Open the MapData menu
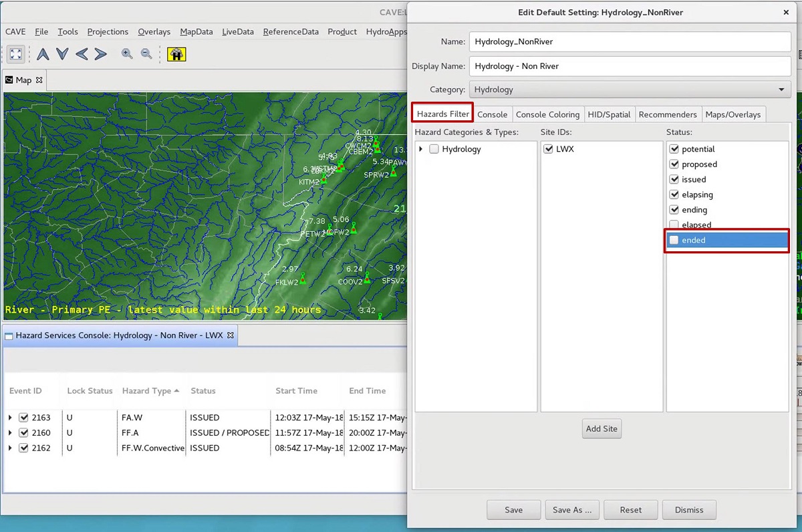 tap(196, 31)
